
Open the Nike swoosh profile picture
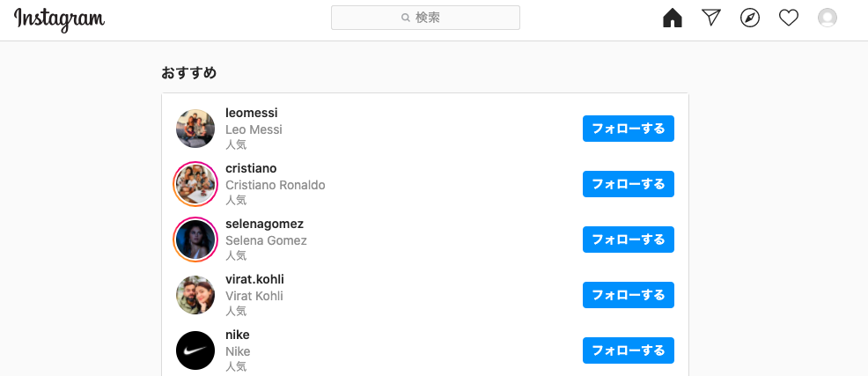pyautogui.click(x=195, y=350)
